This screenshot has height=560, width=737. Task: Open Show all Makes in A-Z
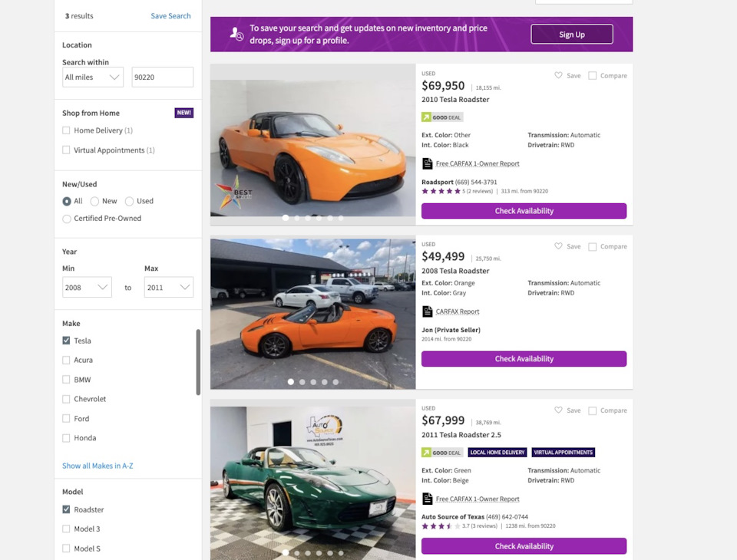pyautogui.click(x=97, y=466)
